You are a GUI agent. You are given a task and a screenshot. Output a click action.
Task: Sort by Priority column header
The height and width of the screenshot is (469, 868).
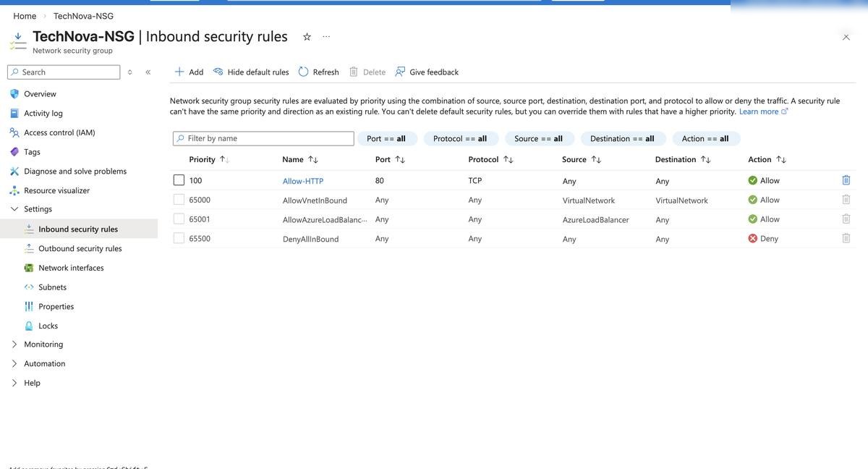[209, 159]
